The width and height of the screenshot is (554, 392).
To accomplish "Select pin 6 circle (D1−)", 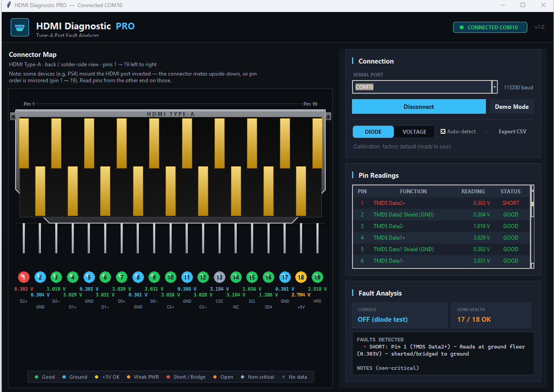I will click(105, 277).
